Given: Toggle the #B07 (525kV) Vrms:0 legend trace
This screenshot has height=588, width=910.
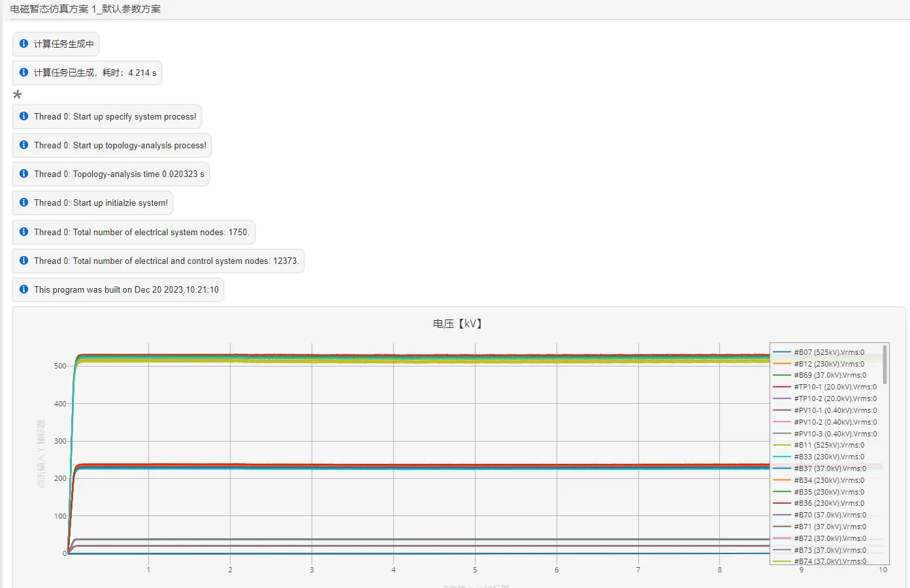Looking at the screenshot, I should pyautogui.click(x=819, y=352).
